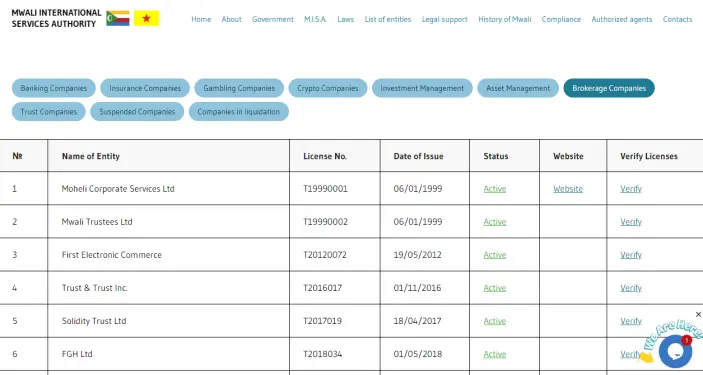Click Active status for Moheli Corporate Services
Viewport: 703px width, 375px height.
(x=495, y=189)
